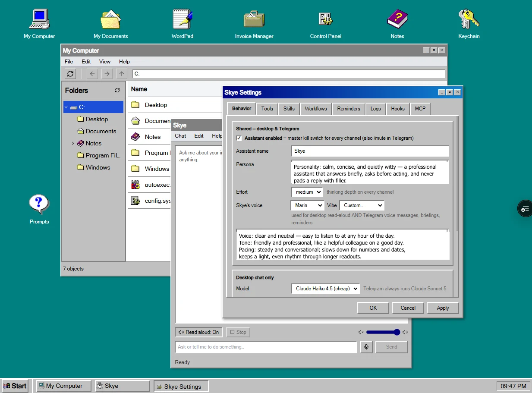Open Edit menu in Skye window

(x=199, y=136)
